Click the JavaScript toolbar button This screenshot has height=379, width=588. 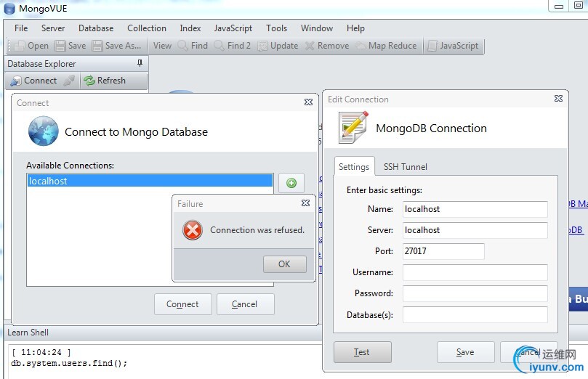point(453,46)
